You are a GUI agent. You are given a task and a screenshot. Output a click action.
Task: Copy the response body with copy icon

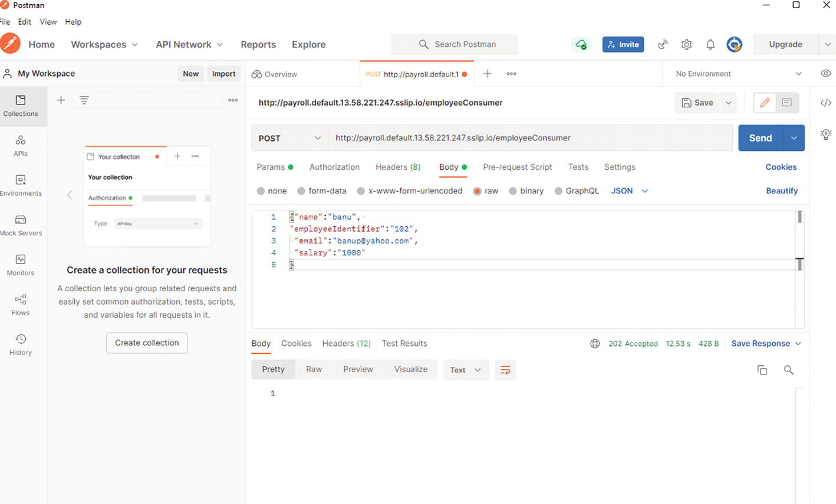pos(762,370)
